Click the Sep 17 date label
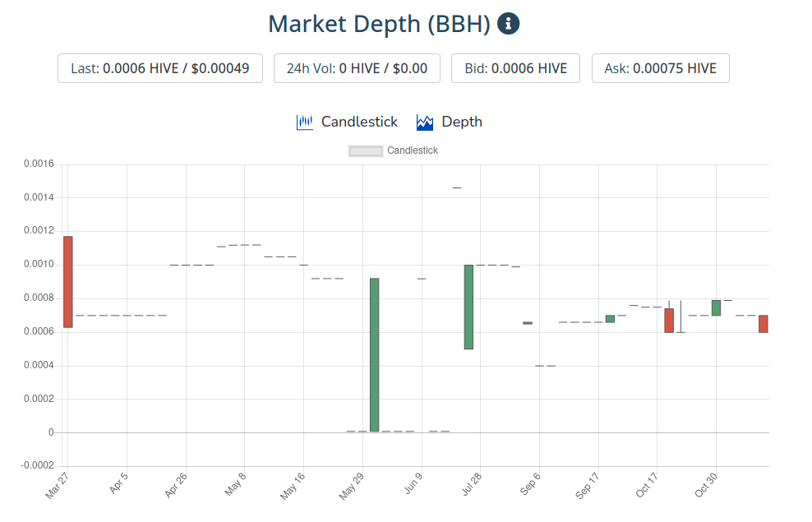The width and height of the screenshot is (812, 522). tap(588, 486)
